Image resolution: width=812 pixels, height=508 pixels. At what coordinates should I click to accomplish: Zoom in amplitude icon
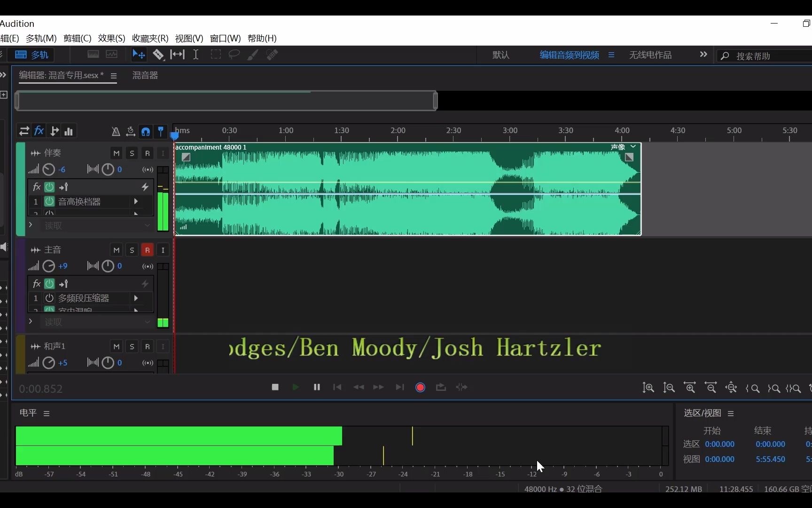click(648, 388)
